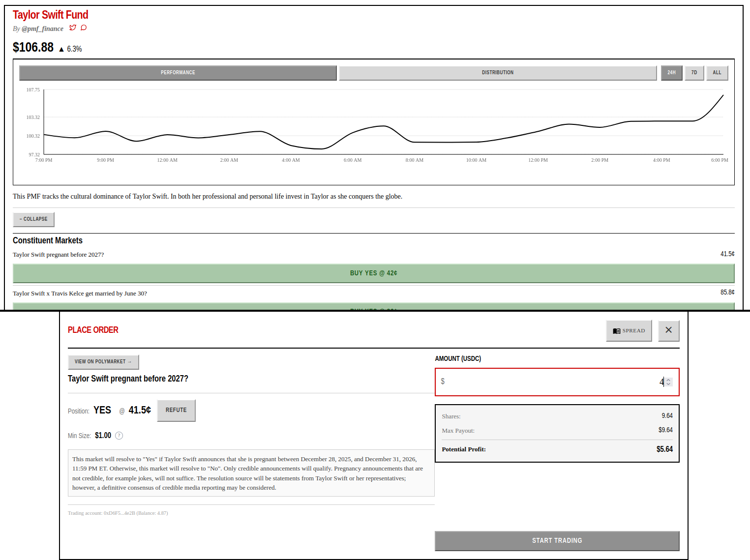The width and height of the screenshot is (750, 560).
Task: Open the fund's Twitter profile via bird icon
Action: click(73, 28)
